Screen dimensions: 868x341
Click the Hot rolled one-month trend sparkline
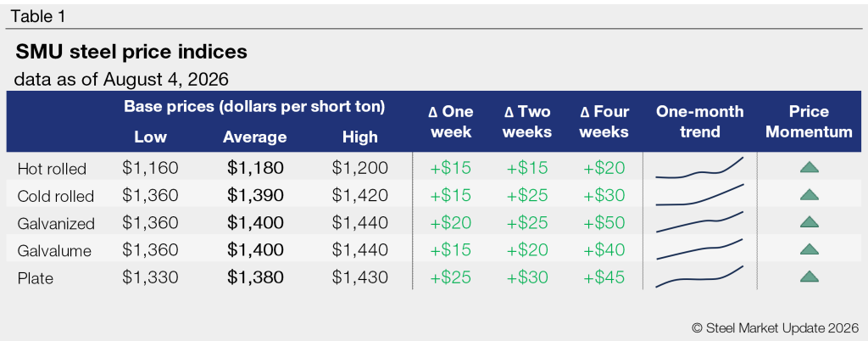pyautogui.click(x=699, y=168)
